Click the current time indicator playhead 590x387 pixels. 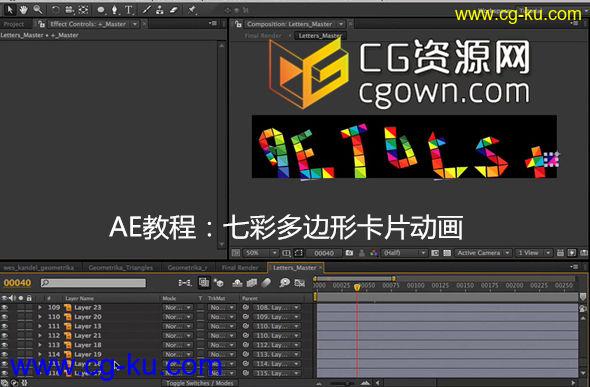pyautogui.click(x=357, y=287)
